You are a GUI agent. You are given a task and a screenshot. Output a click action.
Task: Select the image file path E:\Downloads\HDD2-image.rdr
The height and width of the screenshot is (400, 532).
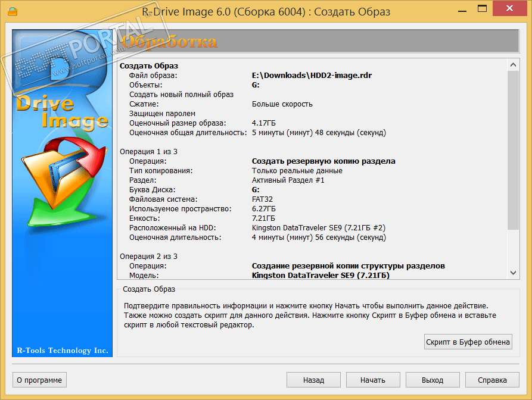[x=312, y=75]
